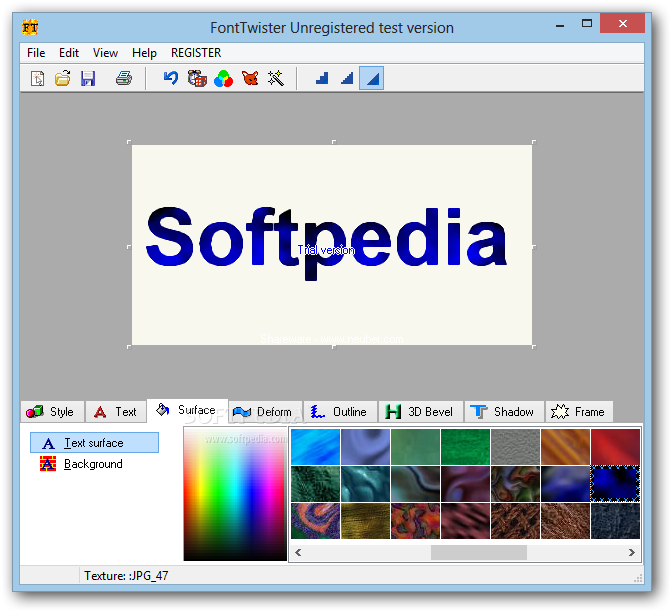Minimize the FontTwister window

560,25
